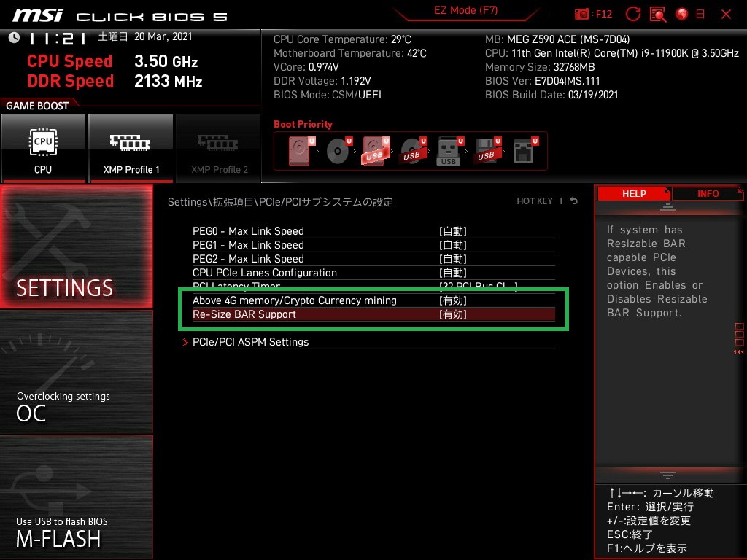Click the clock icon beside the time
This screenshot has height=560, width=747.
click(15, 37)
